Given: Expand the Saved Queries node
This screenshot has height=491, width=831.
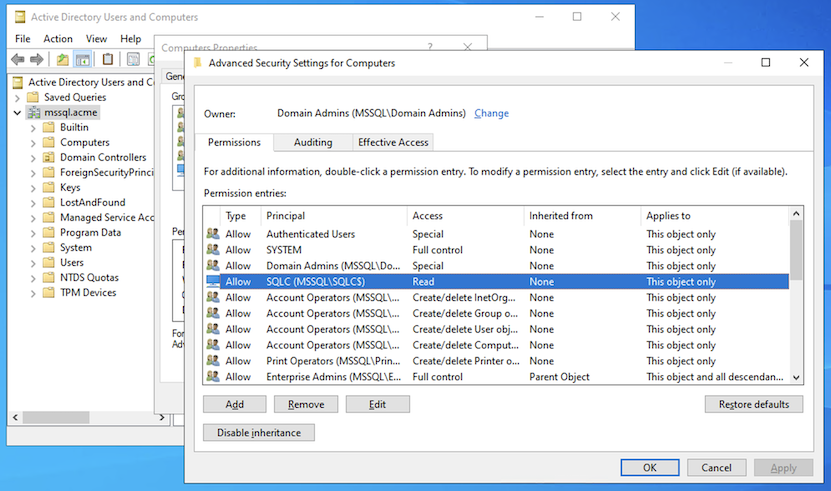Looking at the screenshot, I should 17,98.
